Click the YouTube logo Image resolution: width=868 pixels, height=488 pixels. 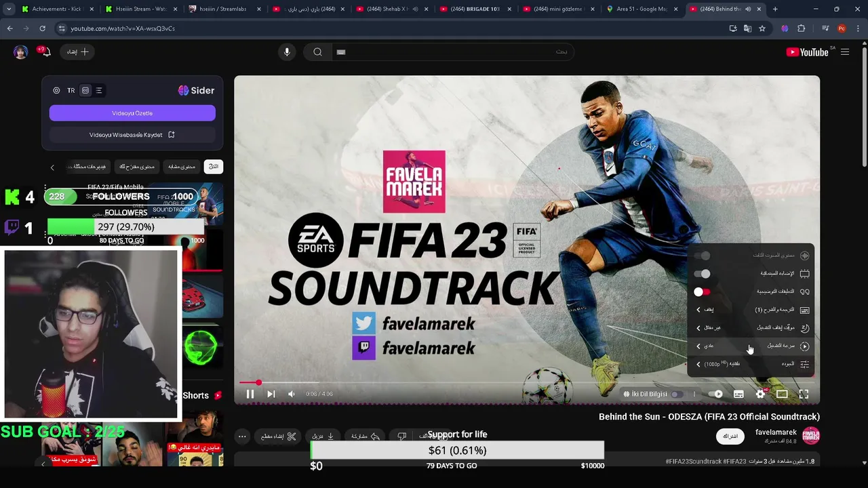tap(808, 52)
